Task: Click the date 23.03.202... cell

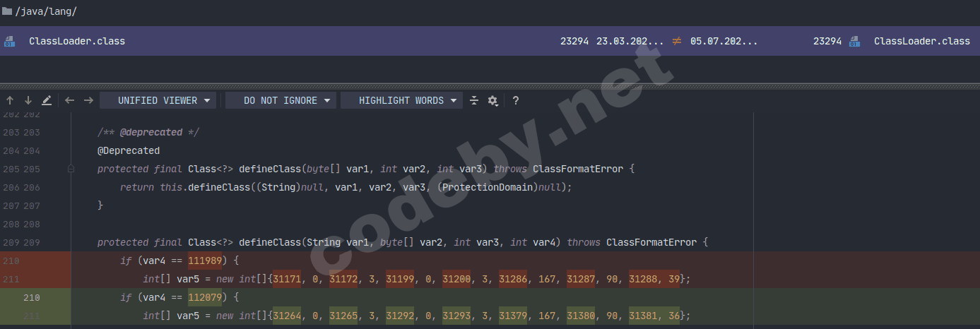Action: [630, 41]
